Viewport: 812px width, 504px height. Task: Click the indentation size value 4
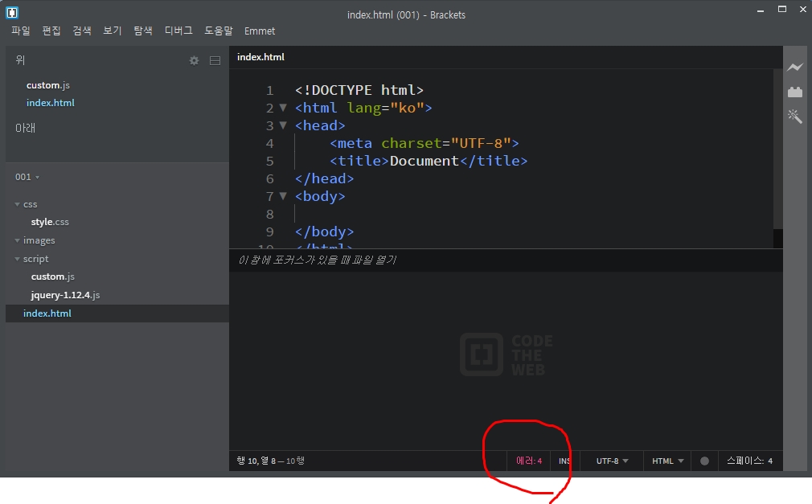click(x=770, y=461)
